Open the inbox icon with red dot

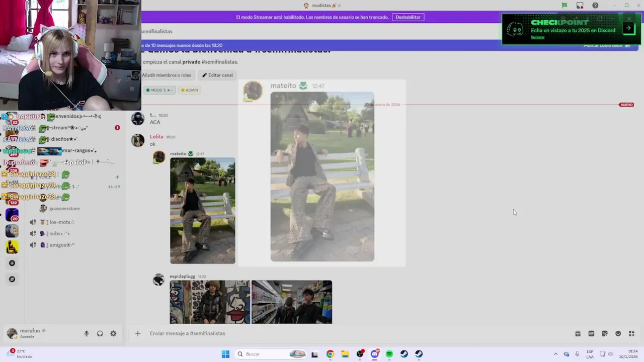580,6
